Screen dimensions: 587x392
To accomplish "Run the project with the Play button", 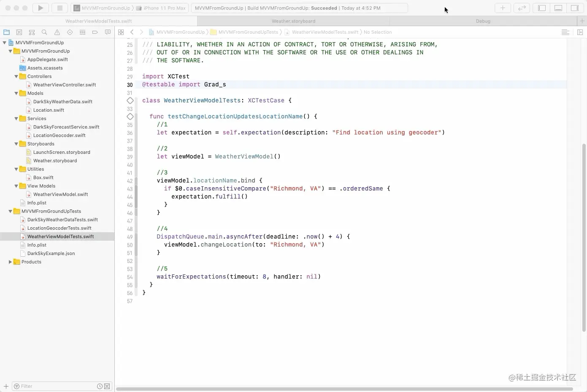I will pos(41,8).
